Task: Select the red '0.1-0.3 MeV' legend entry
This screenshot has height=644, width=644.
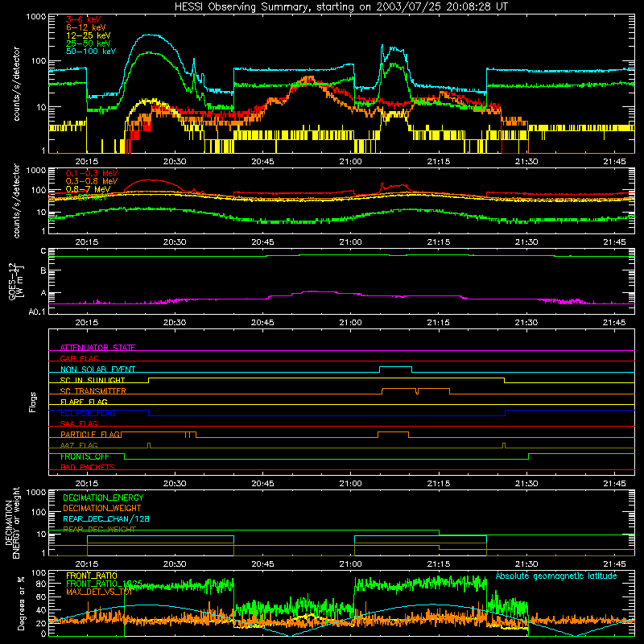Action: (92, 173)
